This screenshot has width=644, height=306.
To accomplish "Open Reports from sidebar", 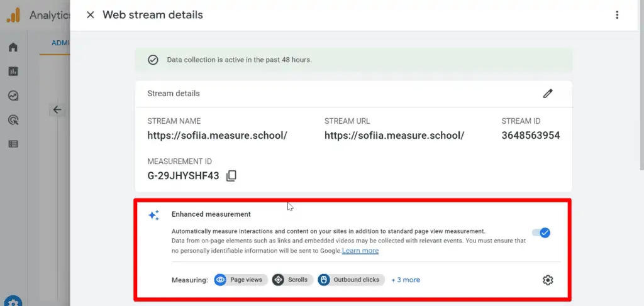I will click(13, 72).
